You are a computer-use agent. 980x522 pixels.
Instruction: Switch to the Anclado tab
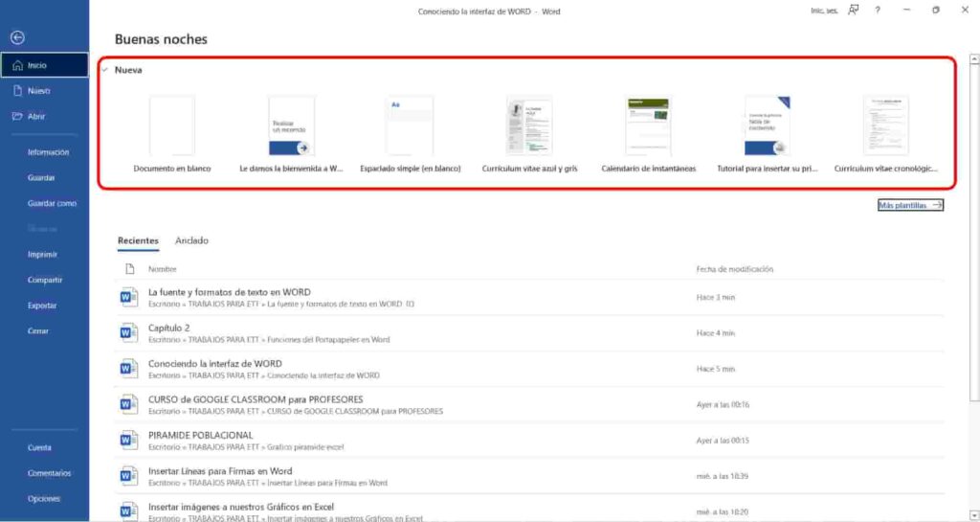tap(191, 240)
